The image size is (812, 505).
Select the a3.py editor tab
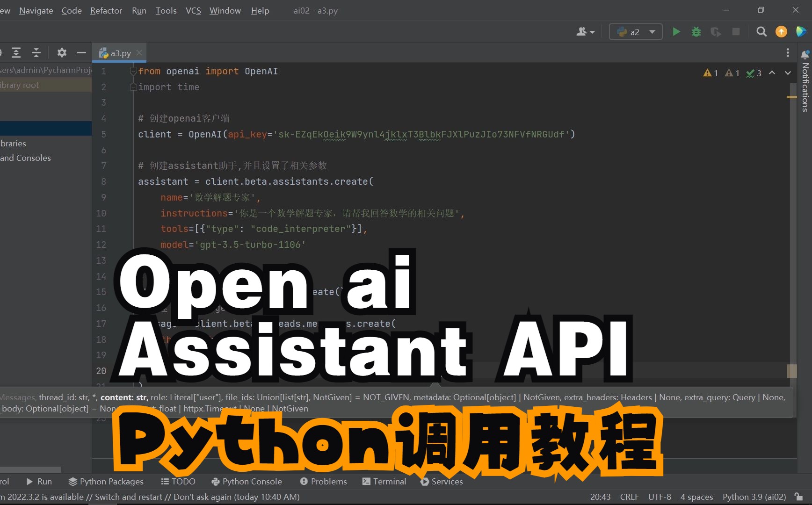point(120,53)
